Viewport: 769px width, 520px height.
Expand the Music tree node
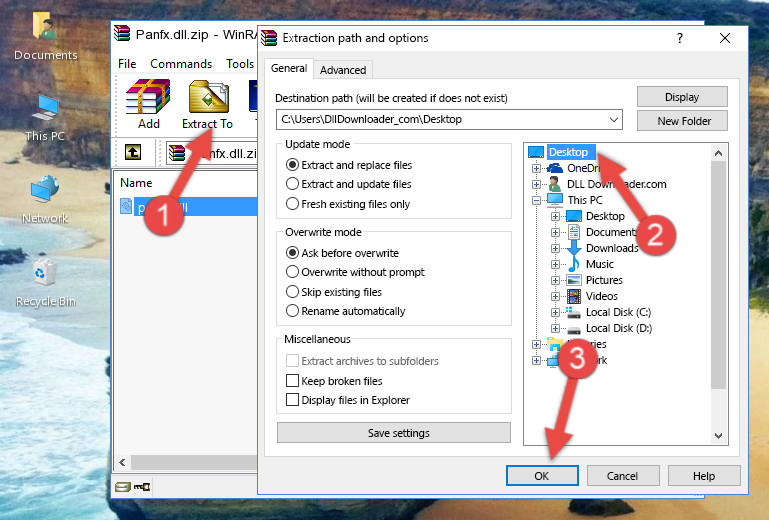[x=555, y=264]
